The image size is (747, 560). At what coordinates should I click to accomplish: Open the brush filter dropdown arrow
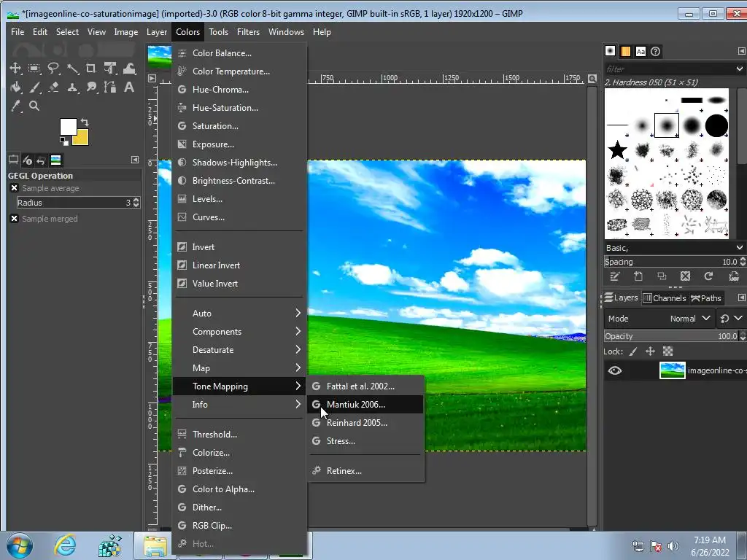click(x=740, y=69)
